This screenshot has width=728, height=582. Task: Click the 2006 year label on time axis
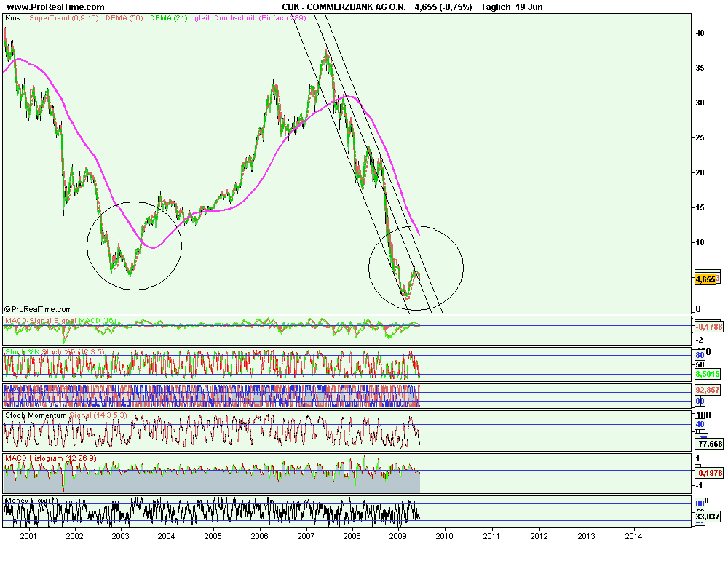[x=260, y=536]
